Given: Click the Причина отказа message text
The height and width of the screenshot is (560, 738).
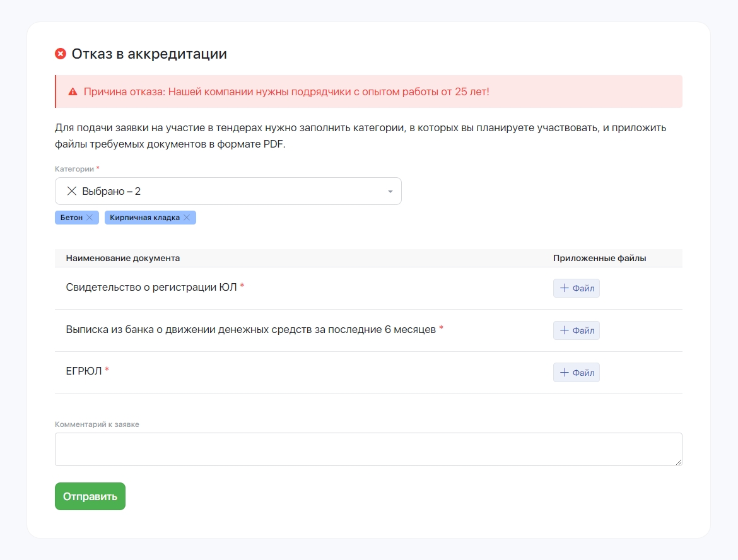Looking at the screenshot, I should [x=286, y=91].
